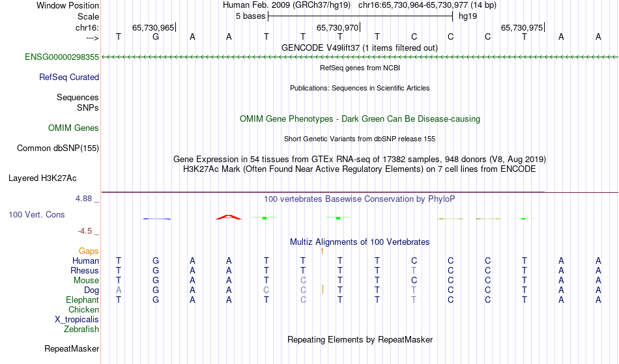
Task: Click the faded C in the Mouse row
Action: click(x=303, y=281)
